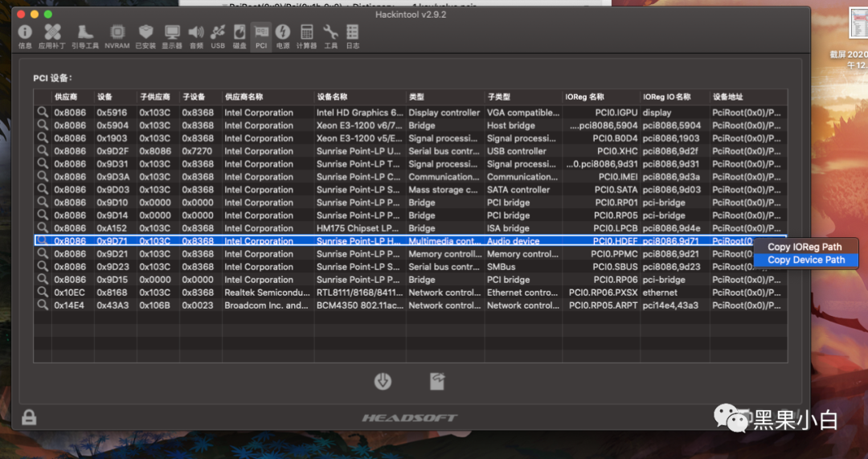868x459 pixels.
Task: Click the PCI0.SBUS IOReg name cell
Action: point(615,266)
